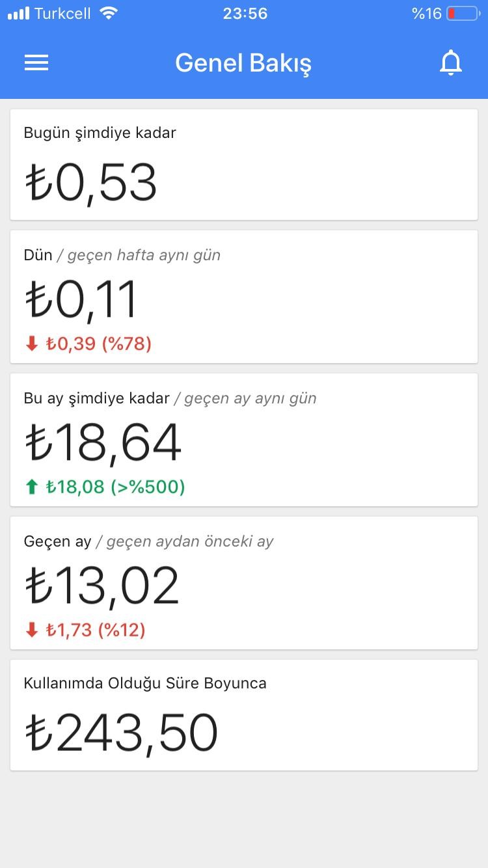Open the Dün earnings card
The height and width of the screenshot is (868, 488).
pos(244,297)
